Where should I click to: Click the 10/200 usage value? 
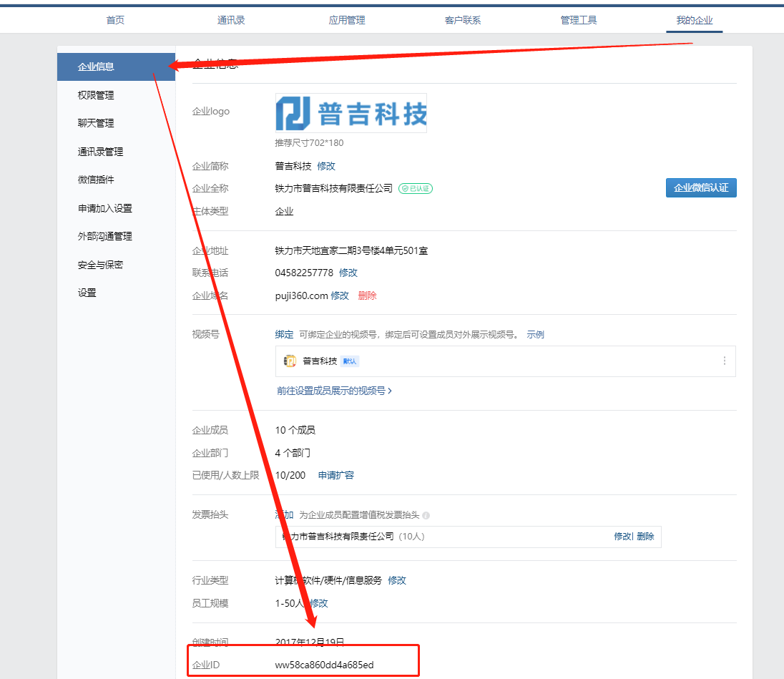(x=290, y=475)
